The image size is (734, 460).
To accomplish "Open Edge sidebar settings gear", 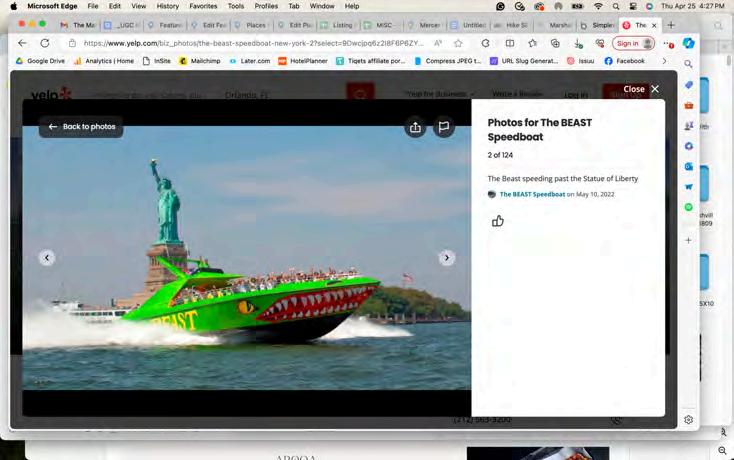I will (x=688, y=420).
